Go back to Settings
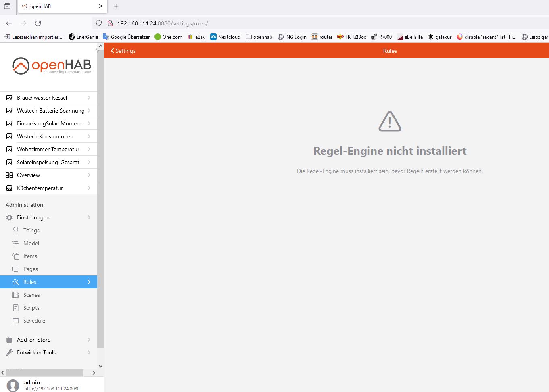The image size is (549, 392). click(123, 51)
